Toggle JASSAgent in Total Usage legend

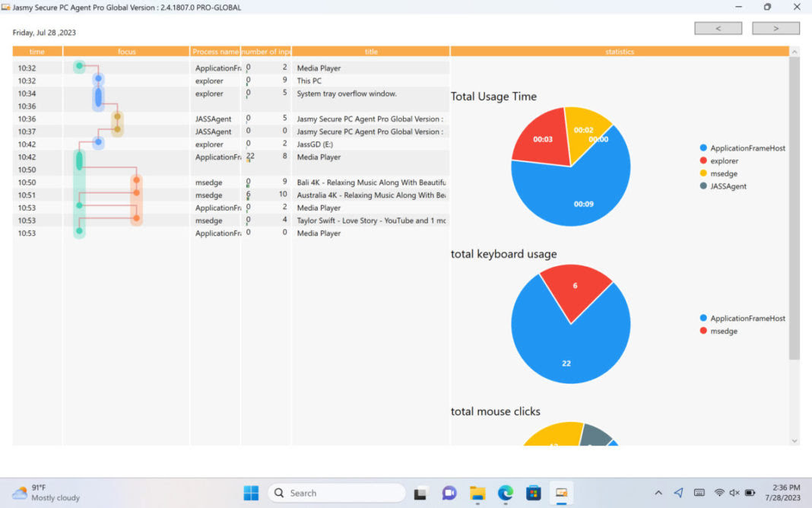723,186
